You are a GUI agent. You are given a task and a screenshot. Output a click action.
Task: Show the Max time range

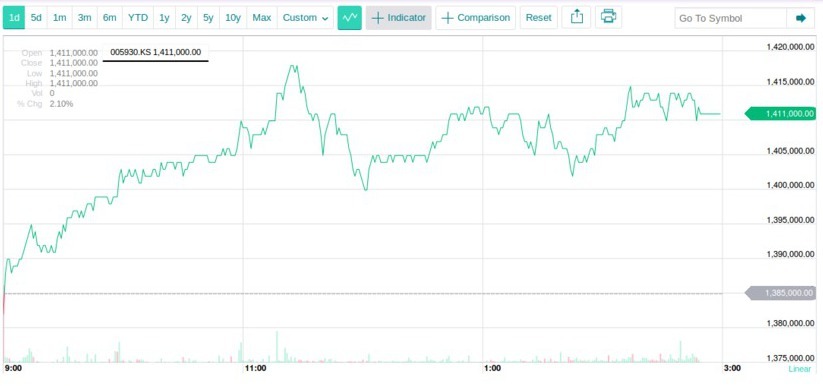pyautogui.click(x=261, y=18)
